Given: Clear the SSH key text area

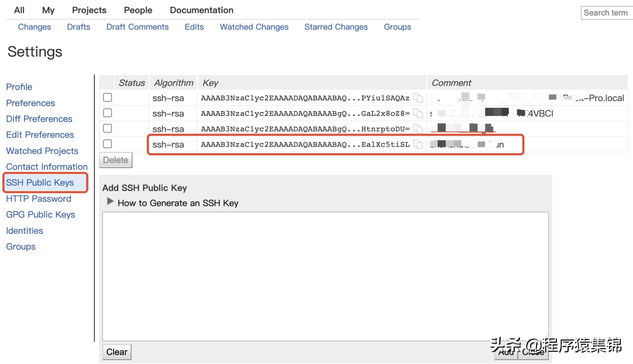Looking at the screenshot, I should click(x=117, y=352).
